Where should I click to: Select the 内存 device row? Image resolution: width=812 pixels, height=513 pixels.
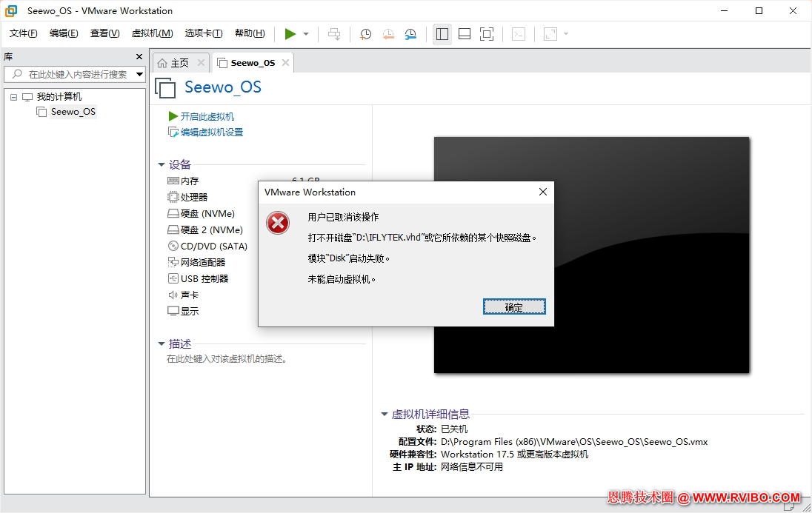183,181
